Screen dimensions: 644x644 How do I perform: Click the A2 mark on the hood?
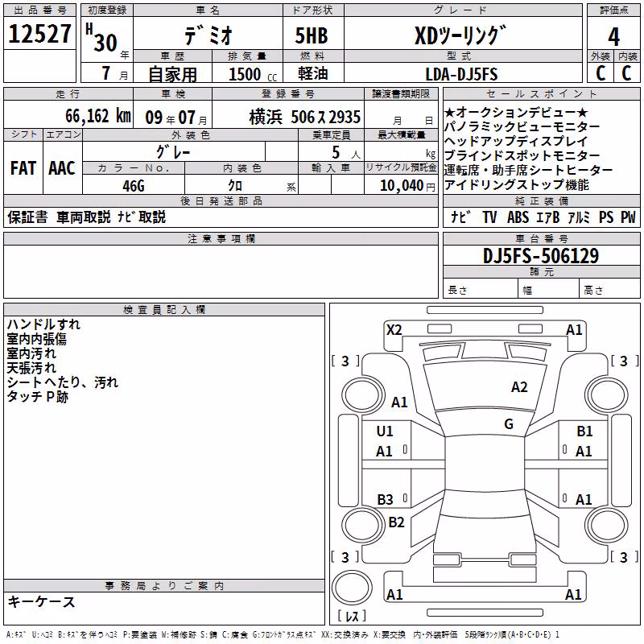pos(519,387)
